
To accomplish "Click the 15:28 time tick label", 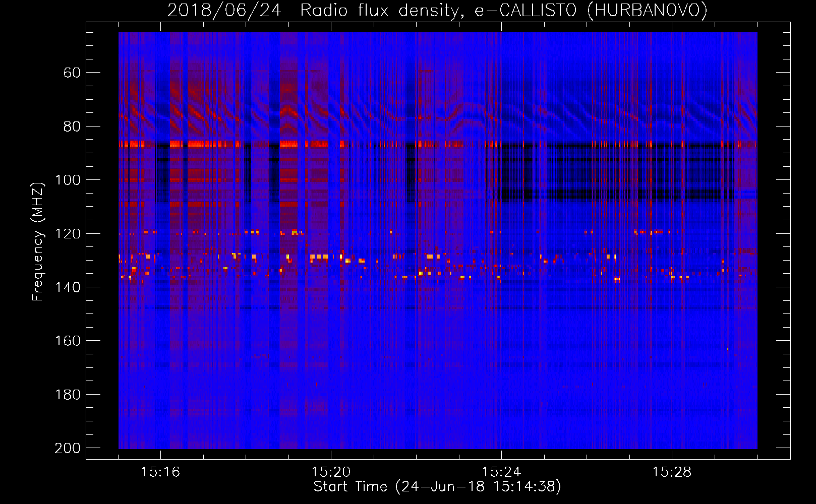I will click(672, 472).
